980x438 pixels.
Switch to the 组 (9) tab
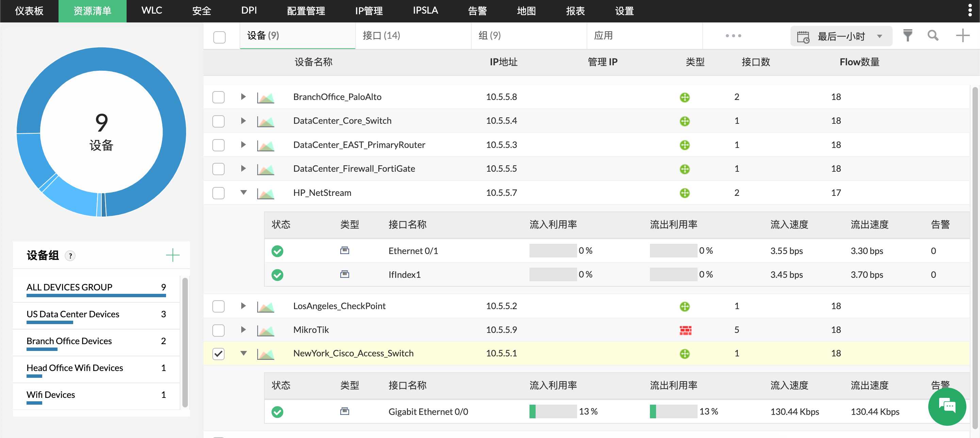coord(529,36)
